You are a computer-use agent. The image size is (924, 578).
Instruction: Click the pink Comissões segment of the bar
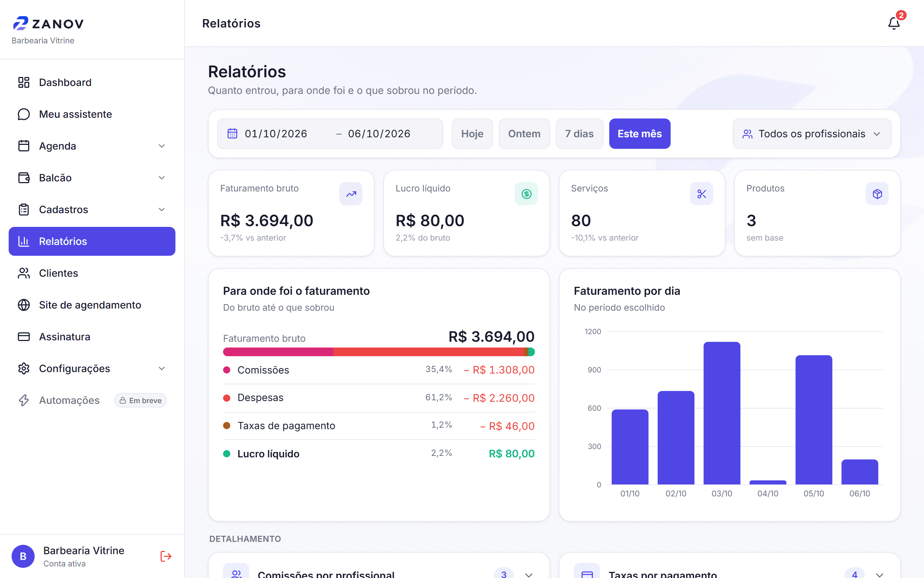tap(278, 352)
